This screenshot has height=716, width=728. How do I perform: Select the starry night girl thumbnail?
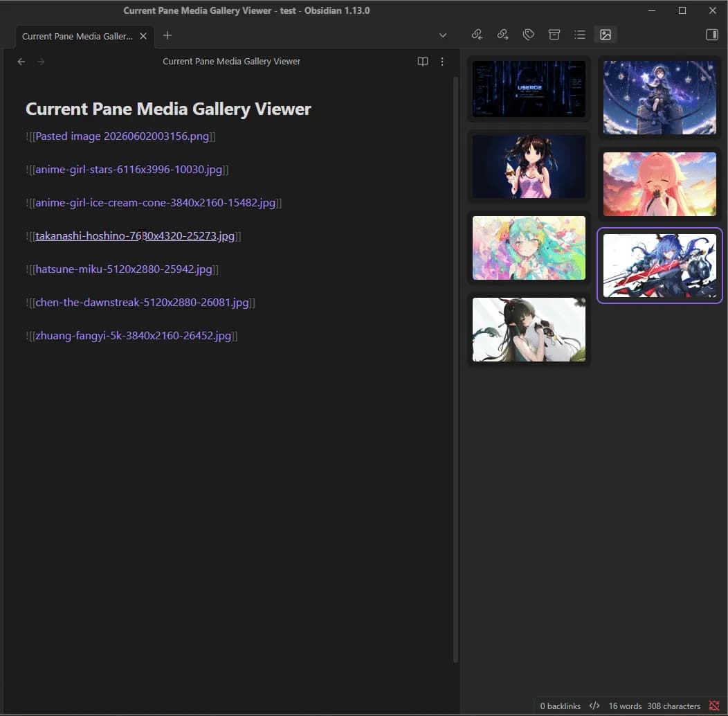659,98
